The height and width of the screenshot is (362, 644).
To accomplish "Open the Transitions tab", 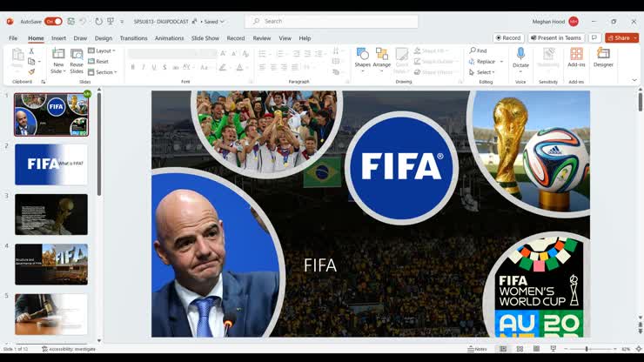I will (133, 38).
